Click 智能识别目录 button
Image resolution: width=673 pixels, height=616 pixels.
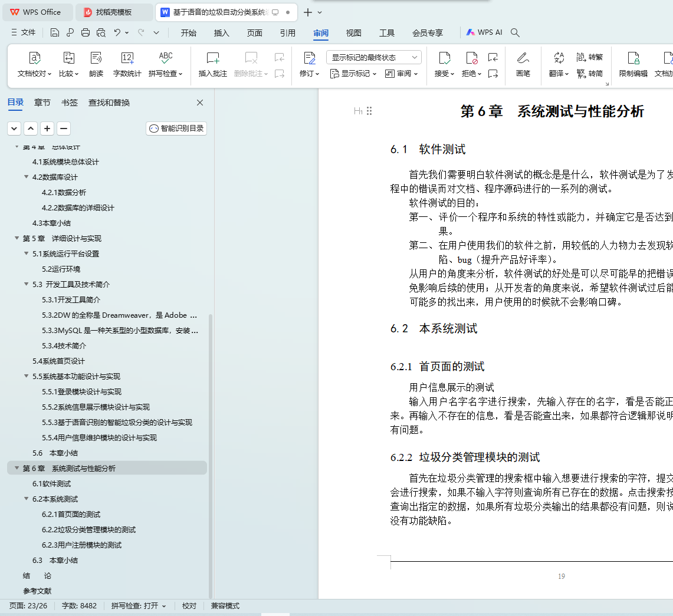point(176,129)
